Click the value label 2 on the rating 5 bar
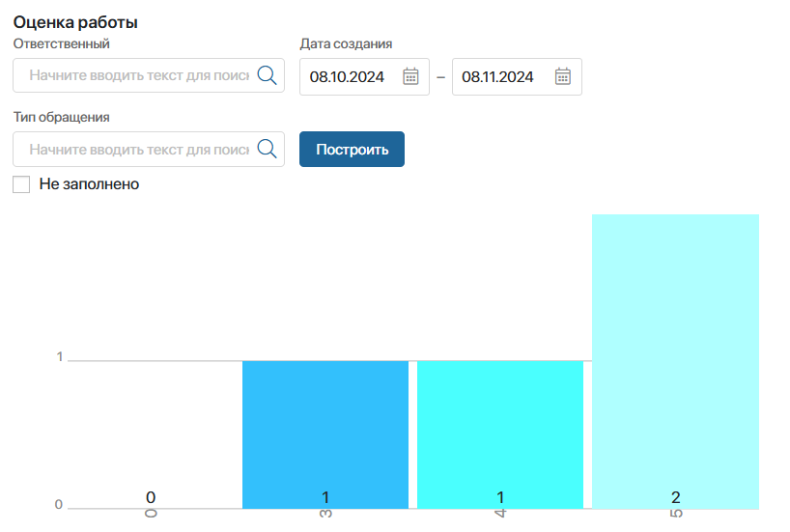The height and width of the screenshot is (532, 790). (675, 497)
